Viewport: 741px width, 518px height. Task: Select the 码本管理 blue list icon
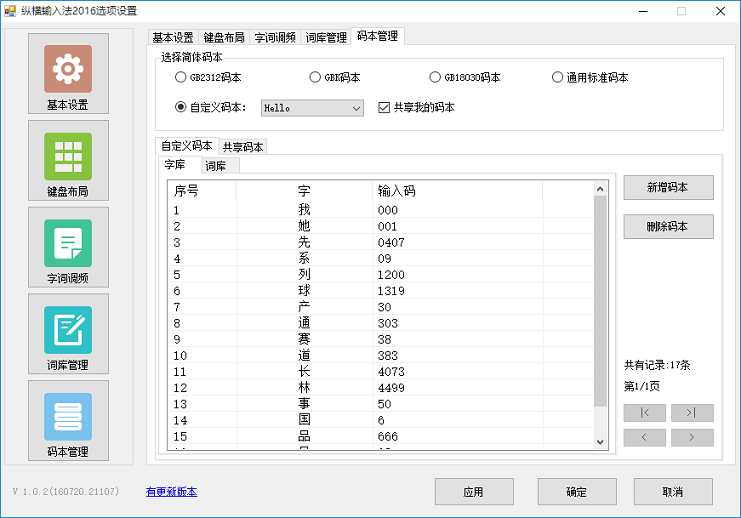pos(68,417)
